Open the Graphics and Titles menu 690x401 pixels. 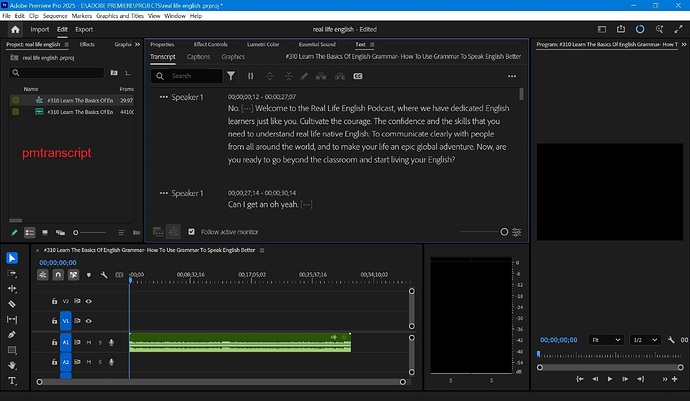coord(120,16)
